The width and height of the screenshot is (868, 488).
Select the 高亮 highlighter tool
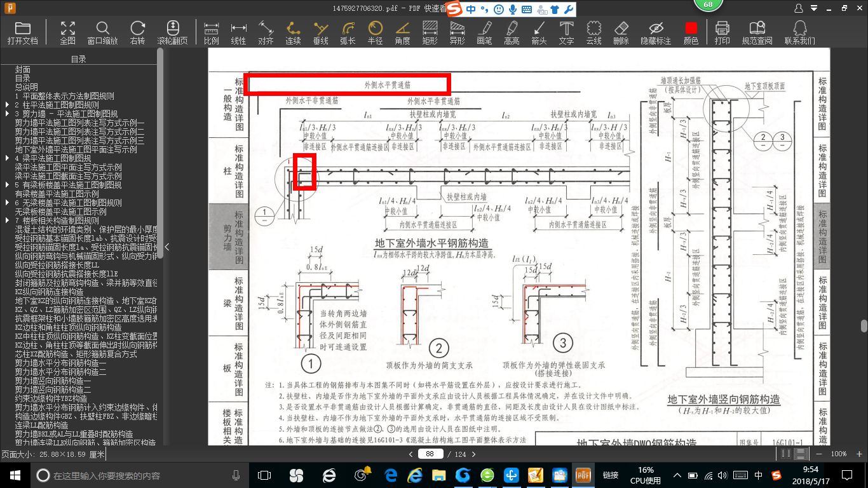click(x=512, y=32)
